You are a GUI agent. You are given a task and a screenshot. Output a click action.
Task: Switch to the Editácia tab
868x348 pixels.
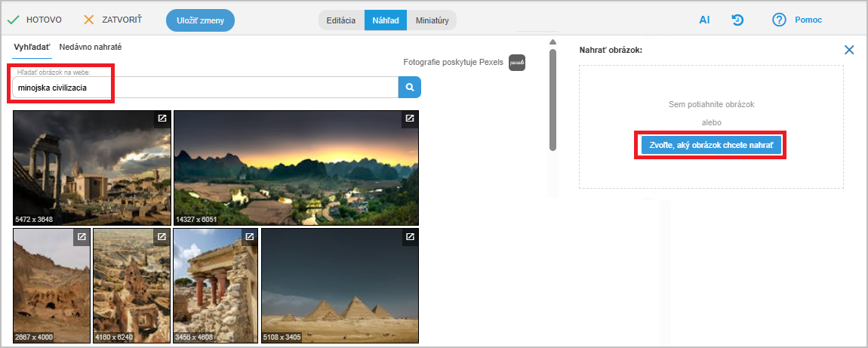point(341,20)
